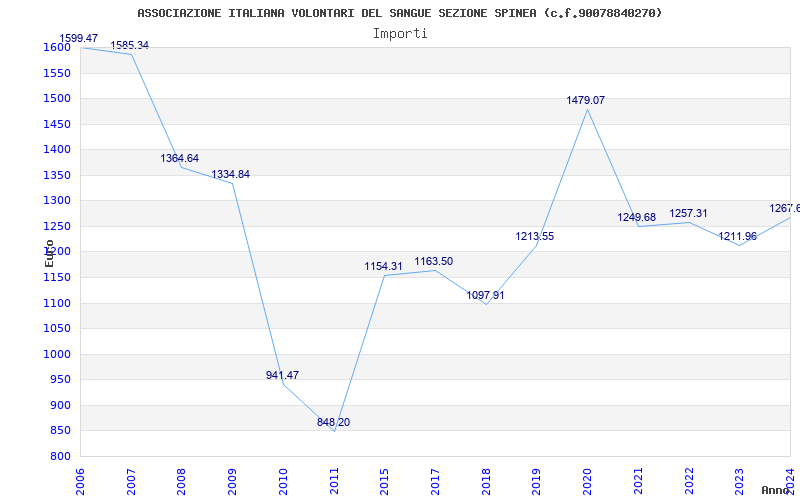
Task: Click the Importi subtitle
Action: click(400, 34)
